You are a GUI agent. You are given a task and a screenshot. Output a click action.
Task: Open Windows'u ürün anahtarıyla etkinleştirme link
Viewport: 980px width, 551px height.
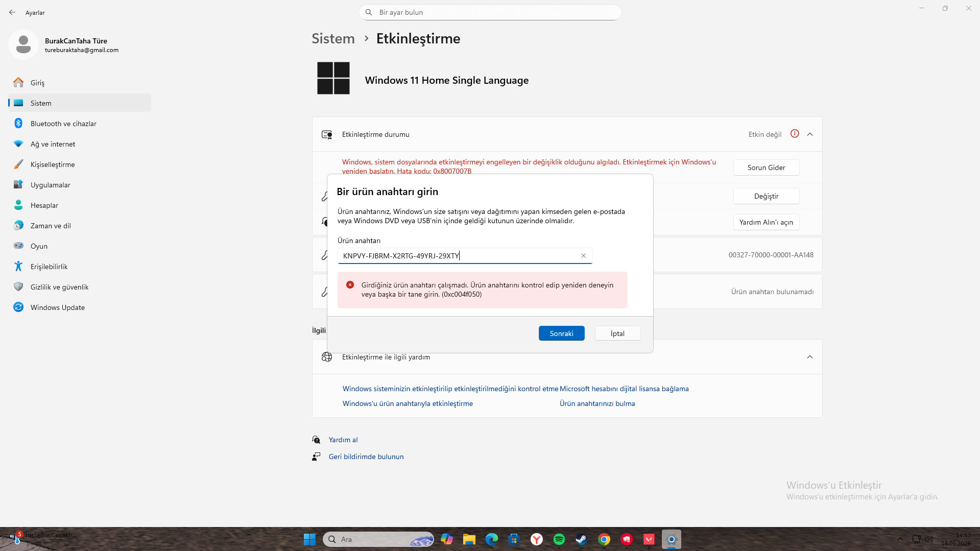(408, 403)
